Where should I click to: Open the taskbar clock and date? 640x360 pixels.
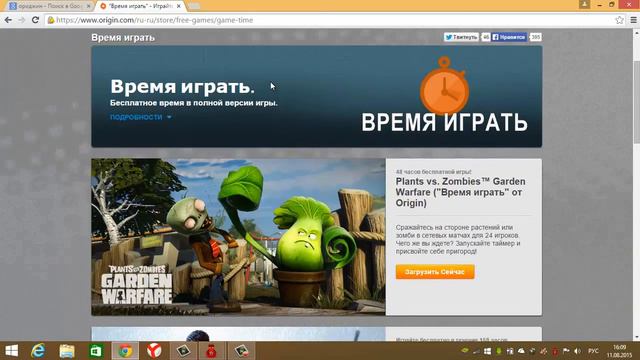[619, 351]
